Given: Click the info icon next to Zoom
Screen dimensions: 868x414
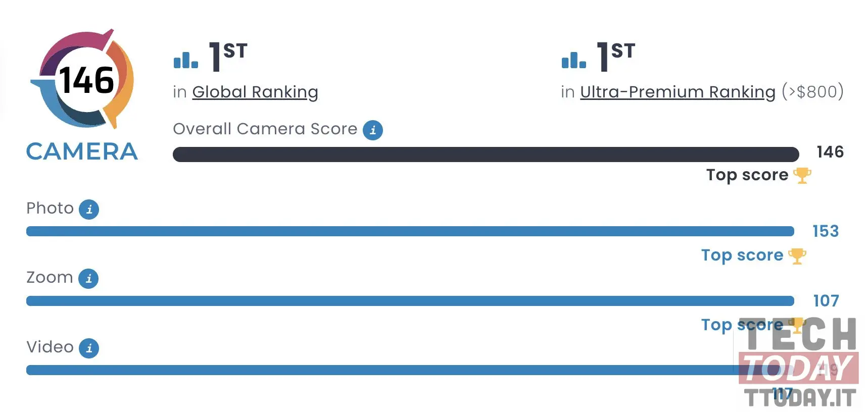Looking at the screenshot, I should 88,278.
